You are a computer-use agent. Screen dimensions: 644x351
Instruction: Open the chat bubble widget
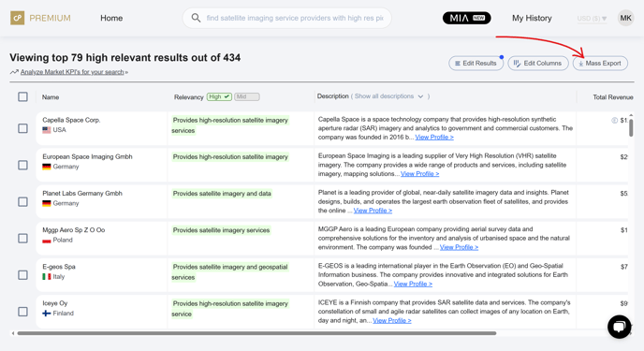coord(619,327)
